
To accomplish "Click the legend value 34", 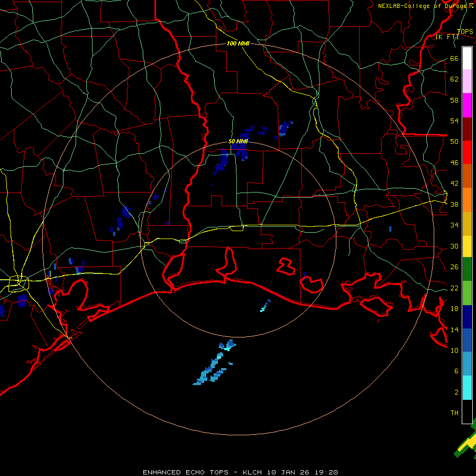I will coord(454,225).
